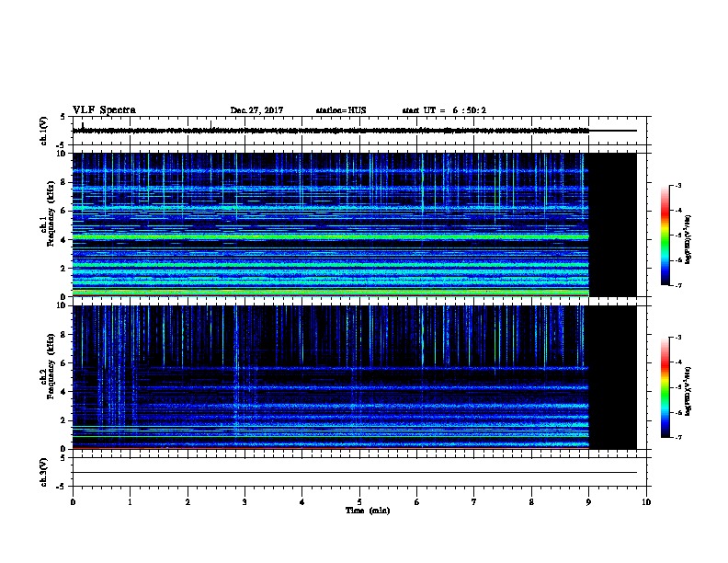
Task: Click the ch.2 "Frequency (kHz)" axis label
Action: [51, 366]
